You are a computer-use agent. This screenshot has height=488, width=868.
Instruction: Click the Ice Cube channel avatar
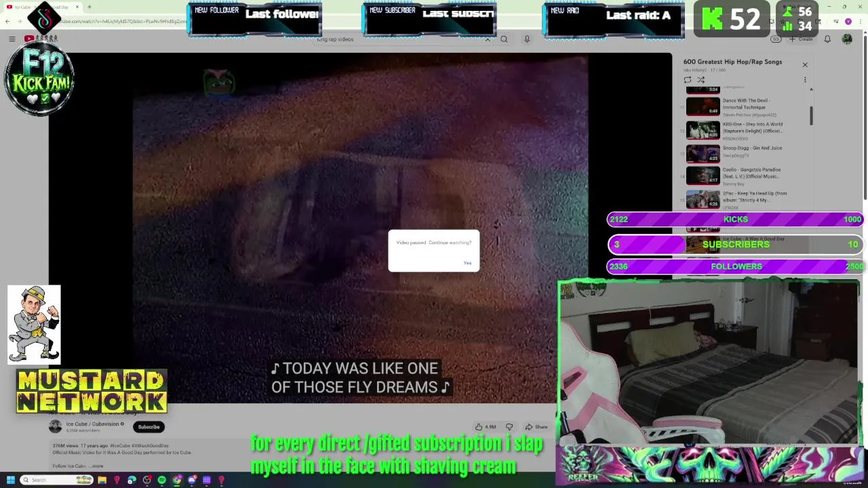tap(55, 426)
